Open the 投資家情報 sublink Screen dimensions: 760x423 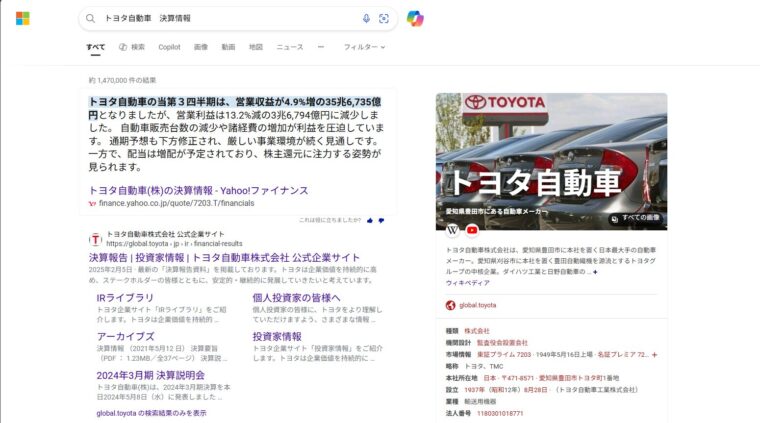[x=277, y=336]
